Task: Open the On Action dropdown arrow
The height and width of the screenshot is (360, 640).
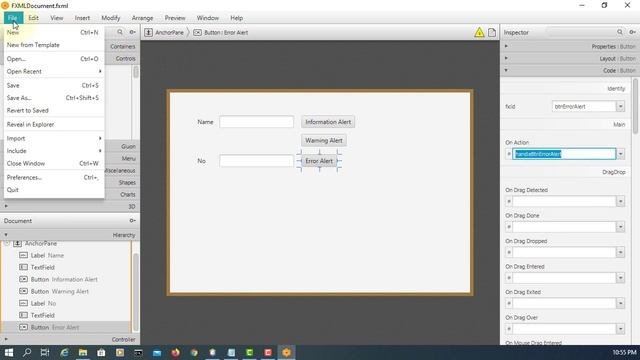Action: (620, 154)
